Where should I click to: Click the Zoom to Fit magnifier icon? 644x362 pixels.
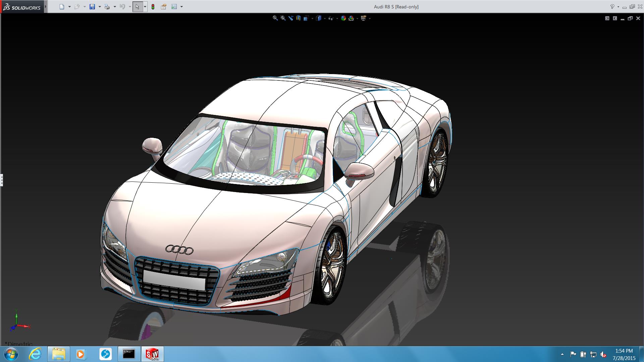pyautogui.click(x=275, y=18)
